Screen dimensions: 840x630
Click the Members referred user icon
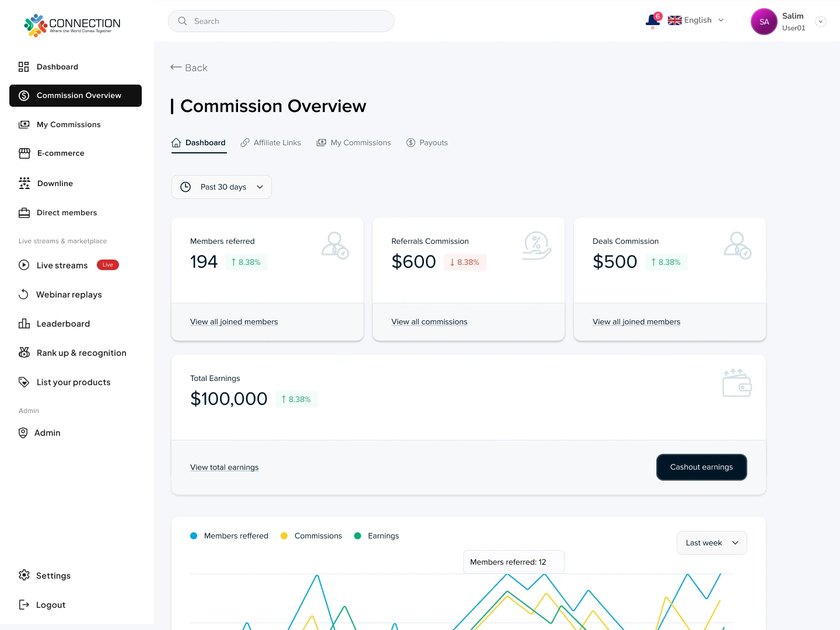tap(335, 246)
